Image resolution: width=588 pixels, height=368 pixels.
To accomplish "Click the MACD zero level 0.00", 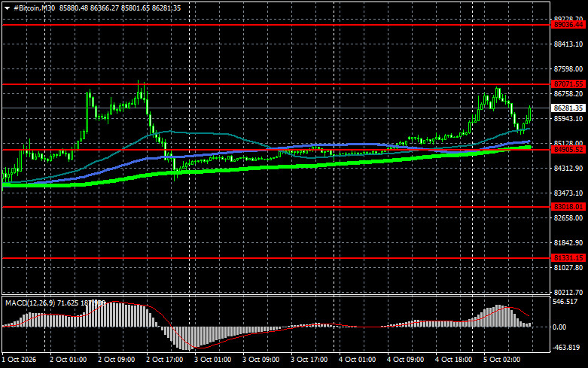I will pyautogui.click(x=559, y=327).
